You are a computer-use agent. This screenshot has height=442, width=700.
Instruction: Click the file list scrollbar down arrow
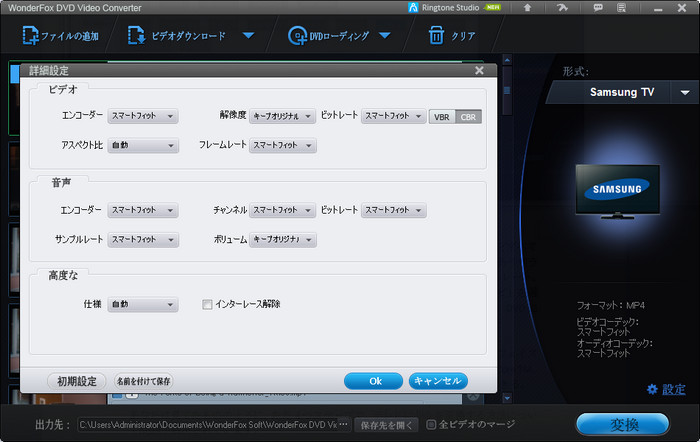coord(507,398)
